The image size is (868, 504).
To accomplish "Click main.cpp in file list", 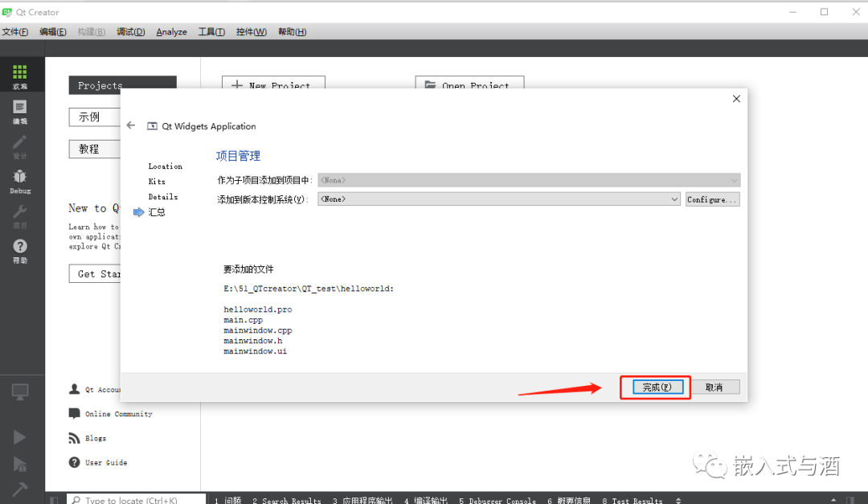I will [x=243, y=320].
